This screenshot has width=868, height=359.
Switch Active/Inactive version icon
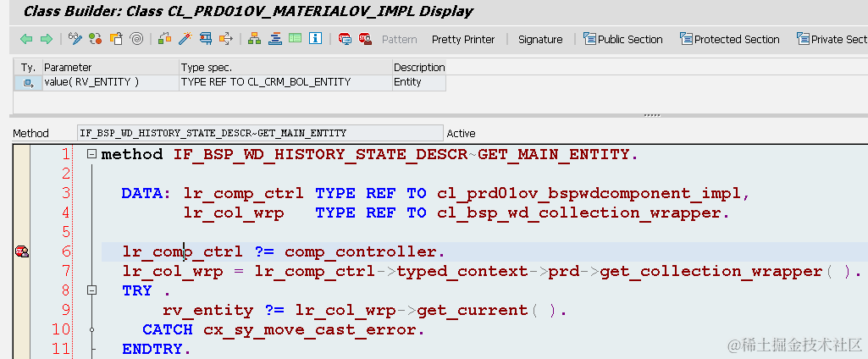95,39
